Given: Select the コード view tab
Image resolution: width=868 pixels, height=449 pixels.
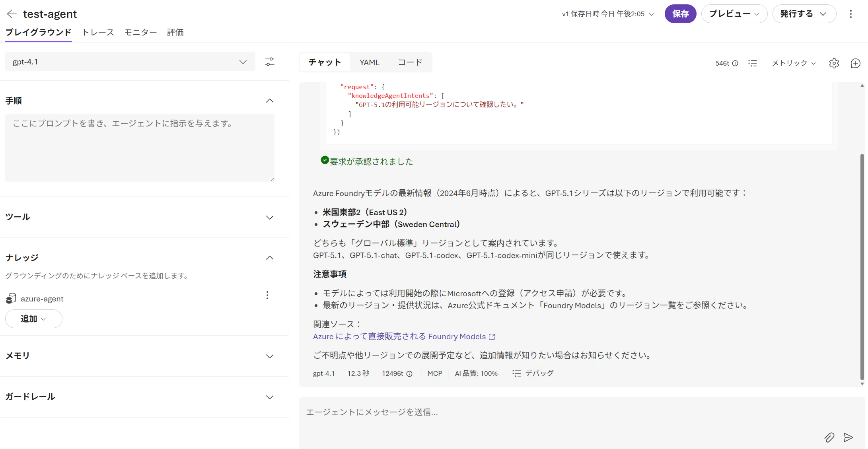Looking at the screenshot, I should pos(410,62).
